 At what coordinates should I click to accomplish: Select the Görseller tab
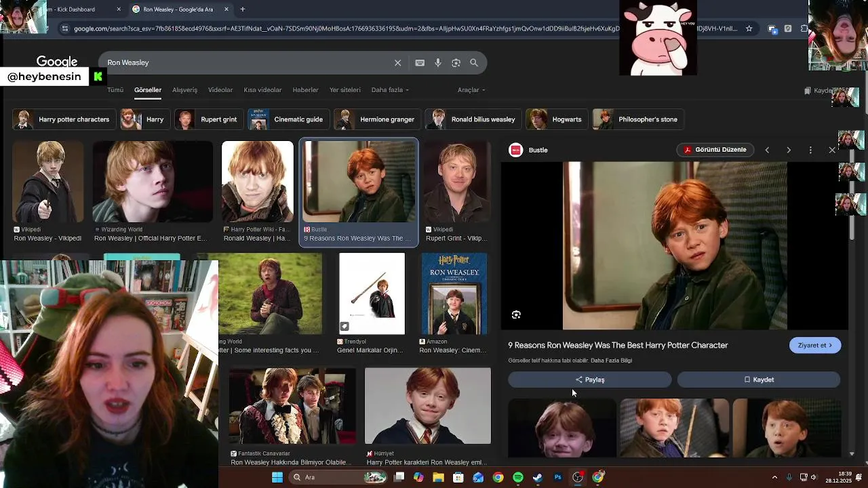[148, 89]
